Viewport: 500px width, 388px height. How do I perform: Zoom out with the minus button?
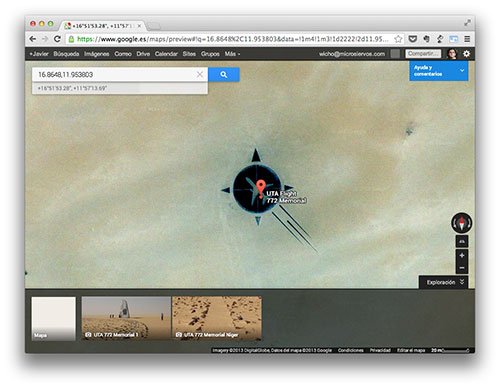tap(462, 268)
